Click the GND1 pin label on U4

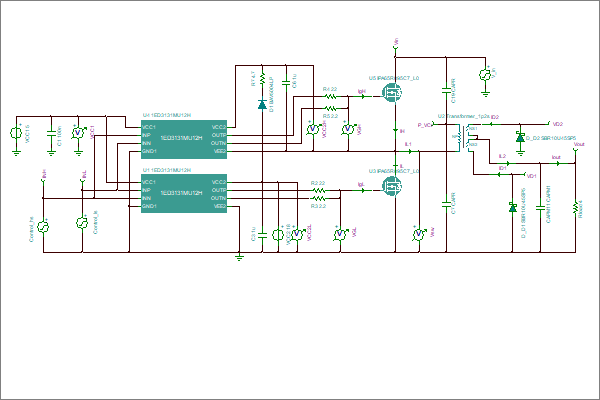pos(149,151)
